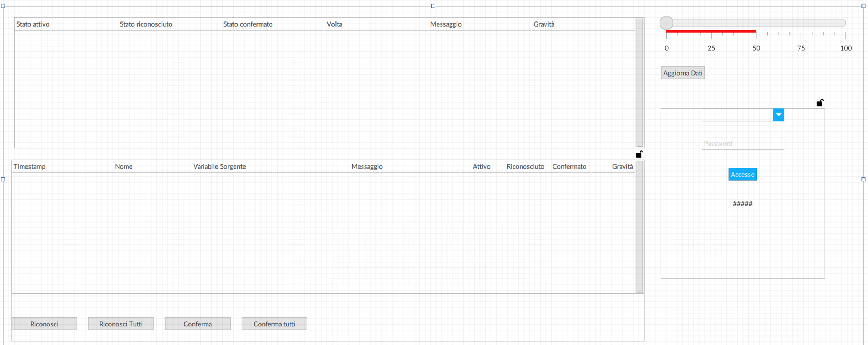The height and width of the screenshot is (345, 868).
Task: Sort by the Stato attivo column header
Action: (33, 24)
